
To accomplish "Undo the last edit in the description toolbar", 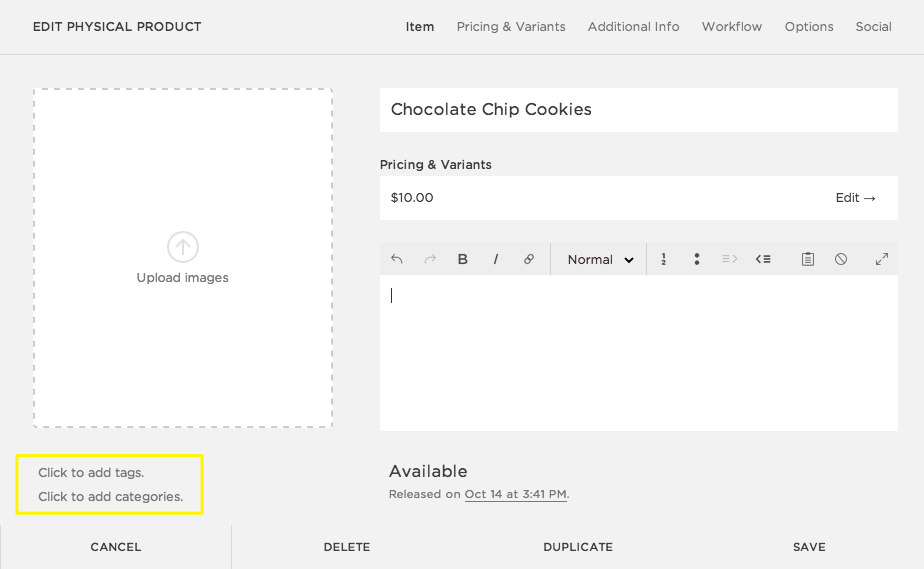I will coord(397,259).
